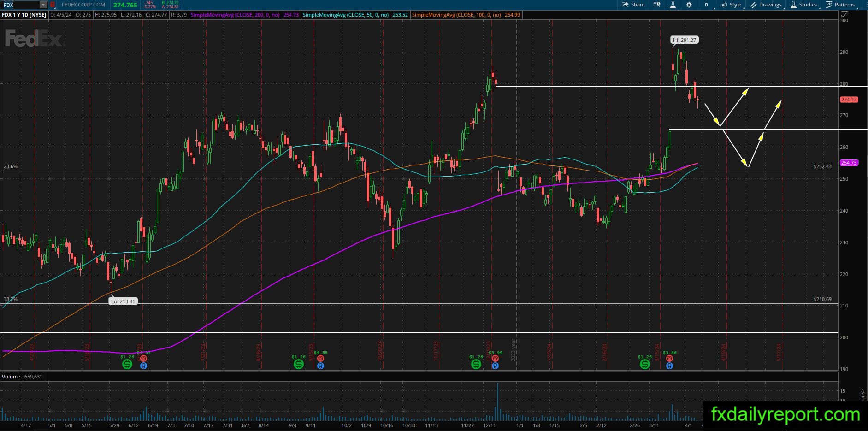The image size is (868, 431).
Task: Click the 253.52 moving average value
Action: click(400, 15)
